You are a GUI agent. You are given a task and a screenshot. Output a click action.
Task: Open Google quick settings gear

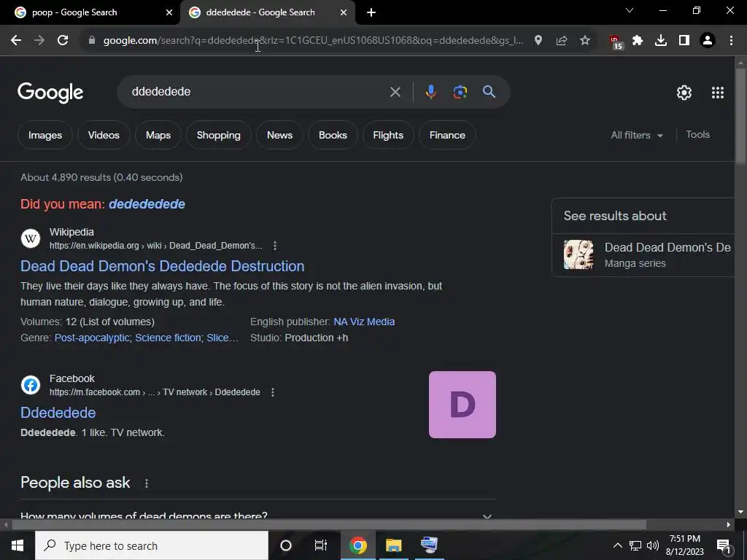click(684, 93)
